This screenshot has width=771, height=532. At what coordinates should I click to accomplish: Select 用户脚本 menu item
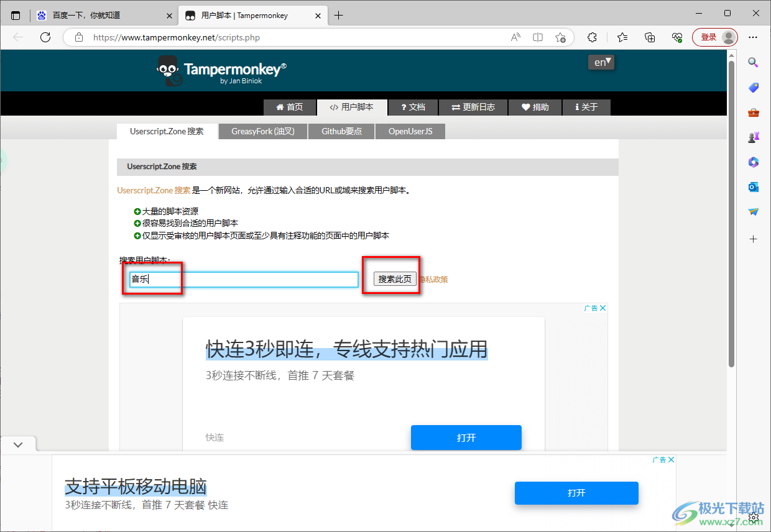click(352, 107)
